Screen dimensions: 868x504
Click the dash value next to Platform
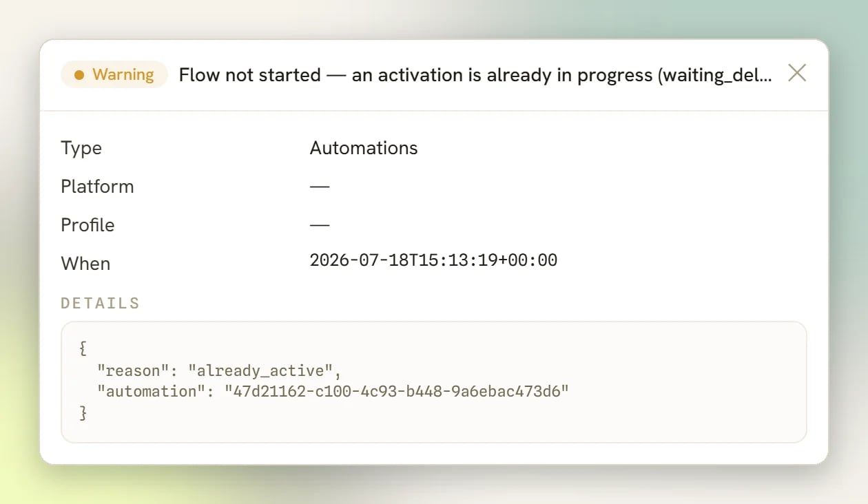click(x=320, y=187)
